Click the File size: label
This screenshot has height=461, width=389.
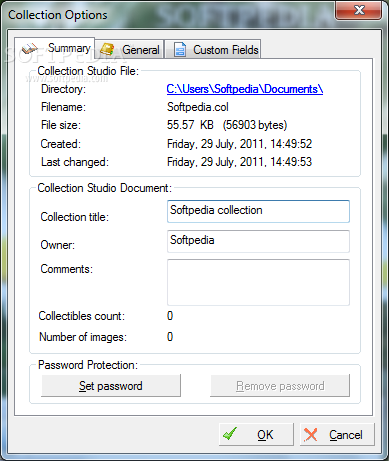[x=61, y=125]
